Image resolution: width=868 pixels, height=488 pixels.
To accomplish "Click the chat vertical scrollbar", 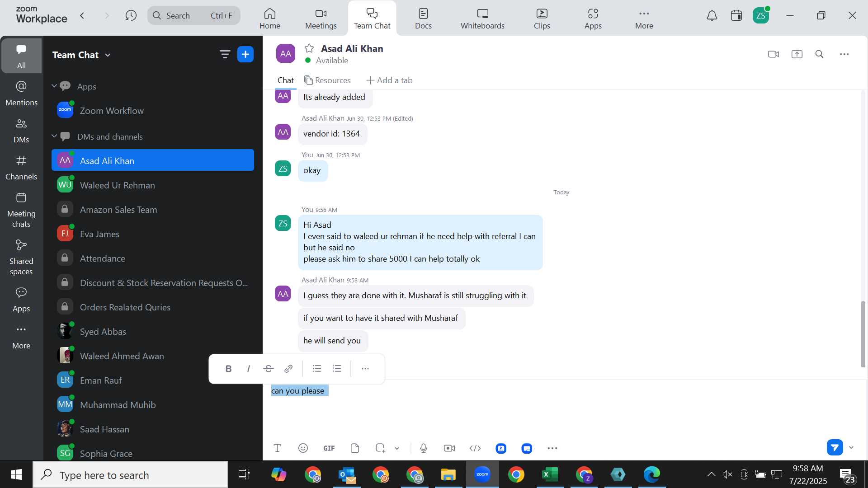I will (x=863, y=334).
